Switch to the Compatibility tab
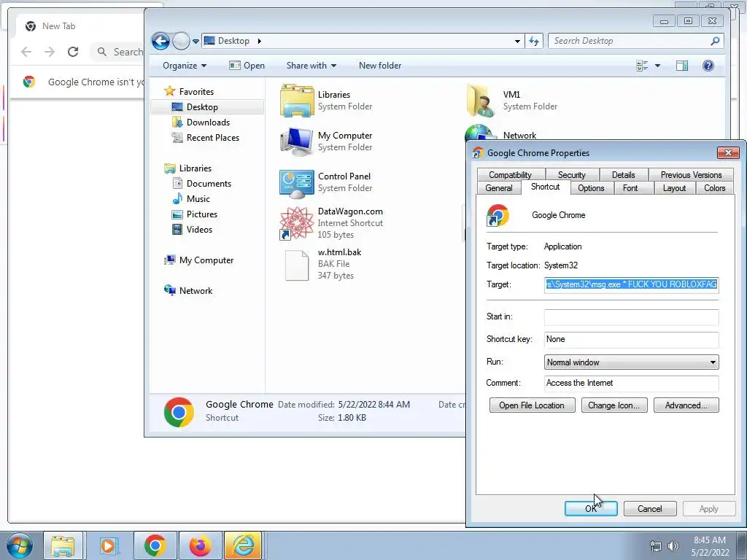 click(510, 175)
